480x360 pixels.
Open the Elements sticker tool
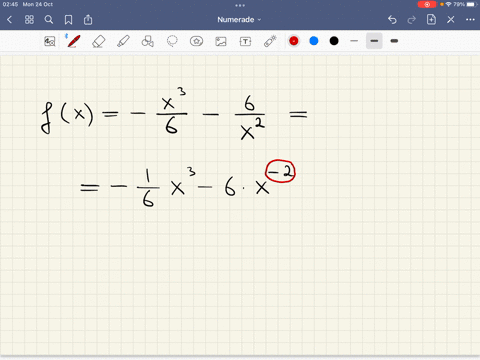coord(196,41)
